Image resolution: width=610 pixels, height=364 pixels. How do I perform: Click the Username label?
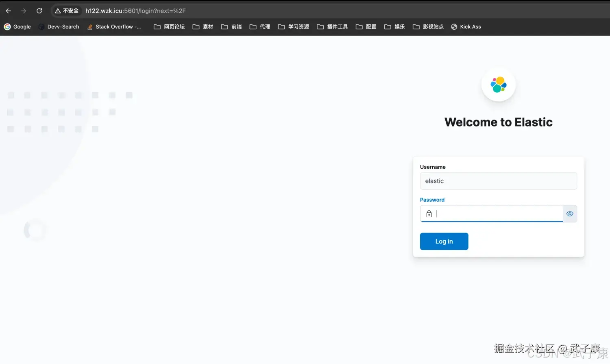(433, 167)
